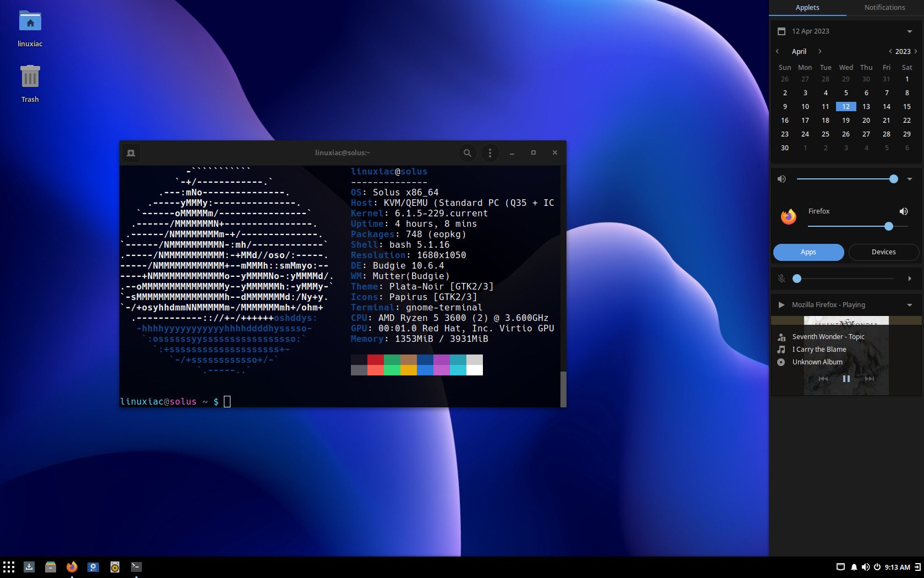Click the Firefox icon in sound applet
Image resolution: width=924 pixels, height=578 pixels.
[789, 216]
